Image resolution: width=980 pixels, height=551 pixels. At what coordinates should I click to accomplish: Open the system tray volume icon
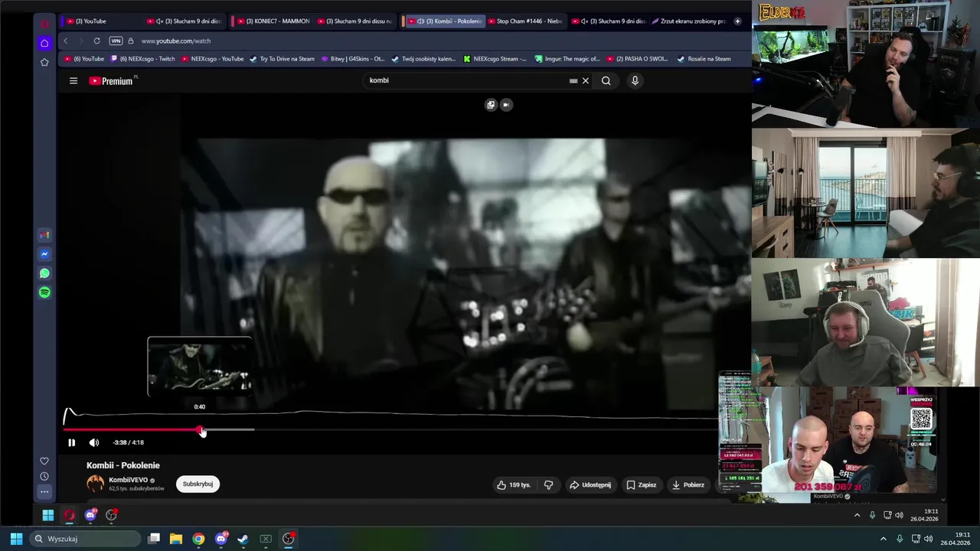[x=928, y=539]
